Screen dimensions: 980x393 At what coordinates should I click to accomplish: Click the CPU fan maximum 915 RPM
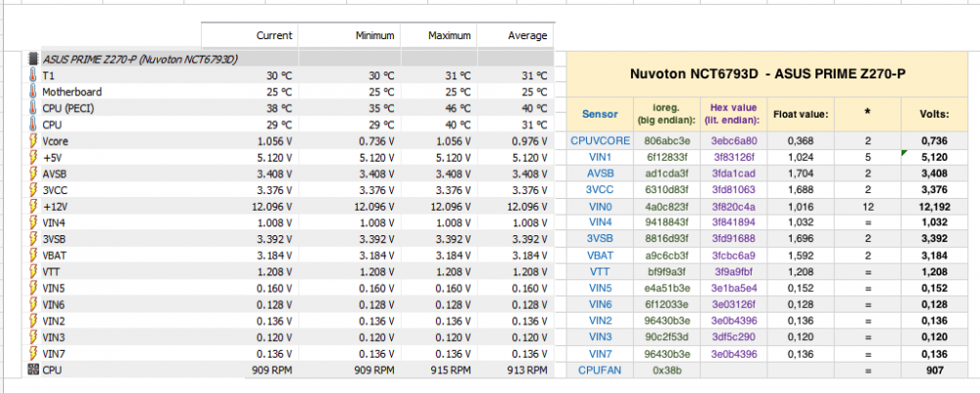click(450, 369)
